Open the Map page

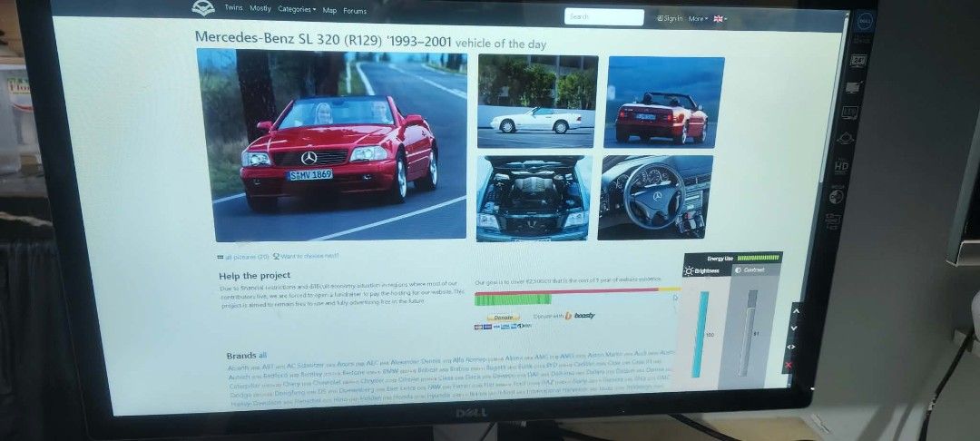click(x=329, y=11)
